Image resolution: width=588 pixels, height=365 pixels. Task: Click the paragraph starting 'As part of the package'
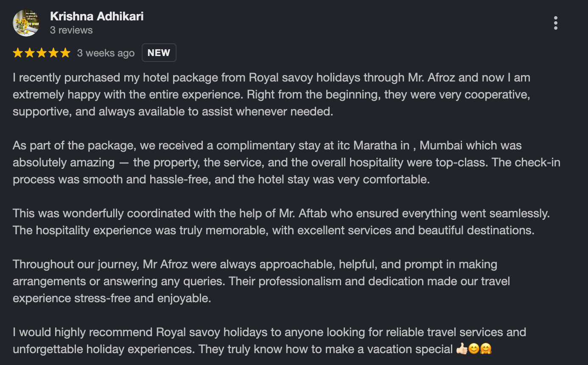pyautogui.click(x=272, y=163)
